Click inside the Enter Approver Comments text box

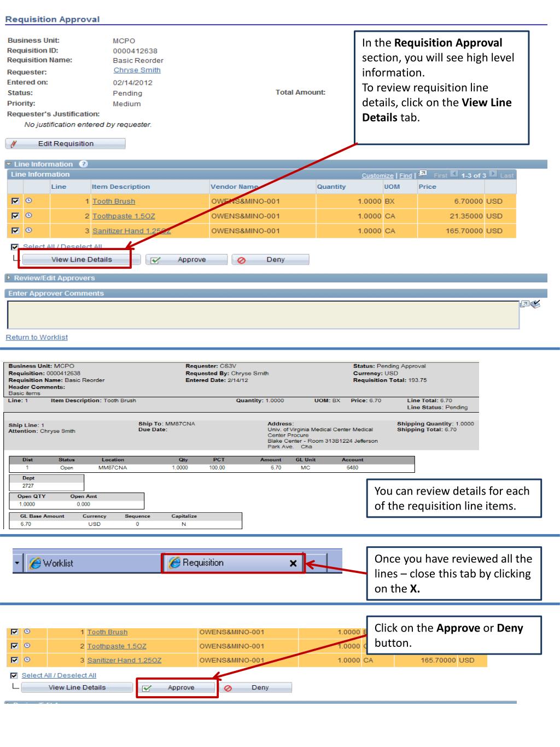coord(263,315)
